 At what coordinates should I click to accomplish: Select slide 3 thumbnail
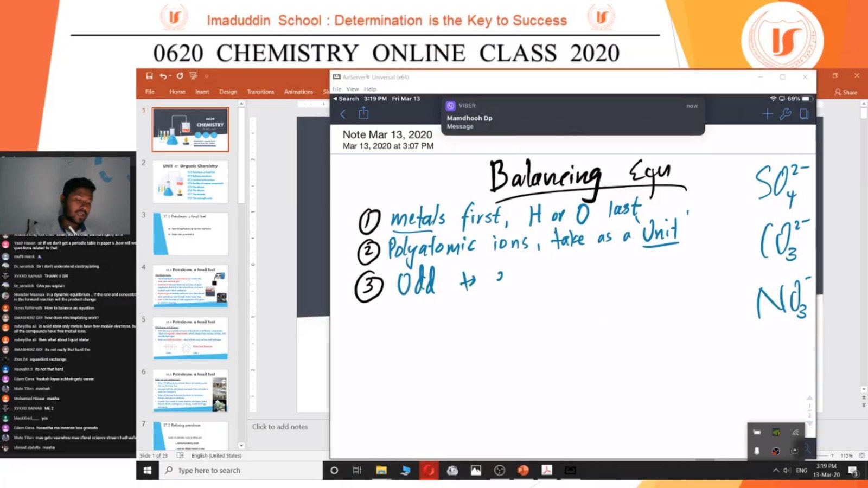190,234
